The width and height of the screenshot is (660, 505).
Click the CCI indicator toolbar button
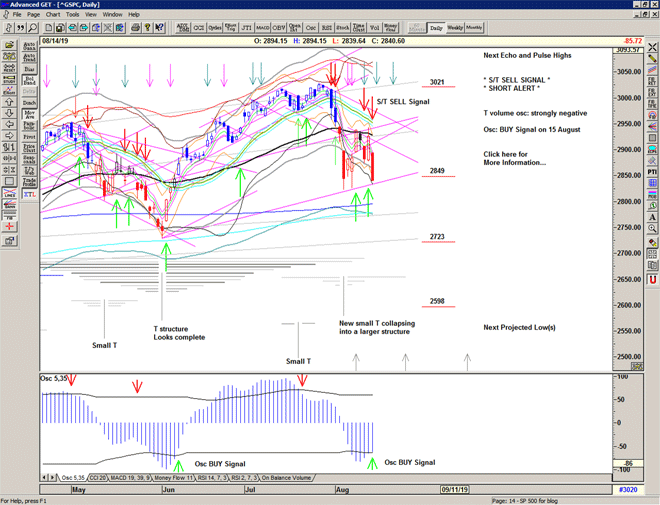point(198,27)
